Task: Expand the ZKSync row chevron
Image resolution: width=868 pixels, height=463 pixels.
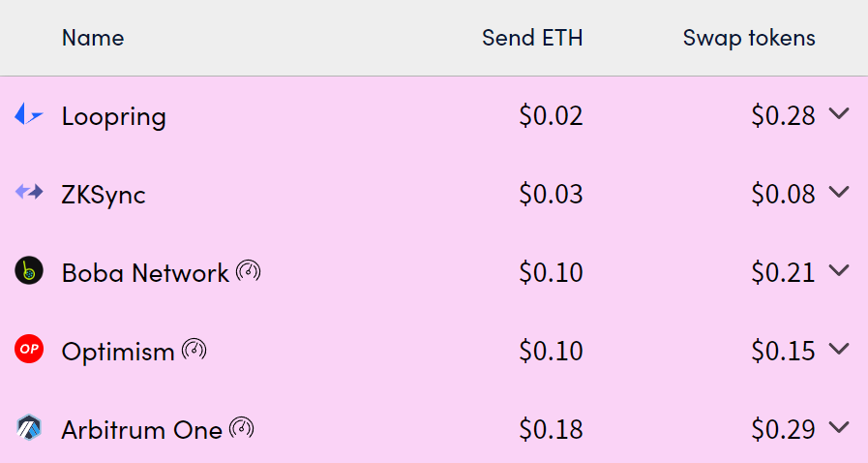Action: (x=839, y=192)
